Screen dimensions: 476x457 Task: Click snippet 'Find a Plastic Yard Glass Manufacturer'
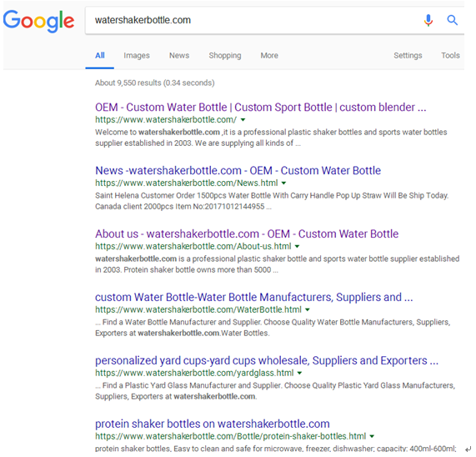275,391
